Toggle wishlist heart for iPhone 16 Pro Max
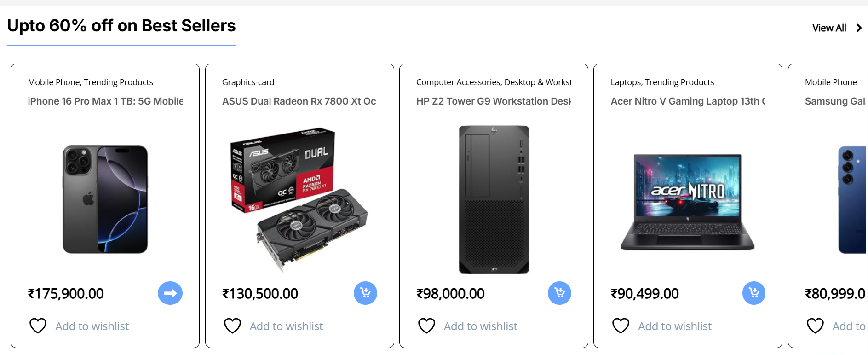Viewport: 868px width, 355px height. pos(38,326)
